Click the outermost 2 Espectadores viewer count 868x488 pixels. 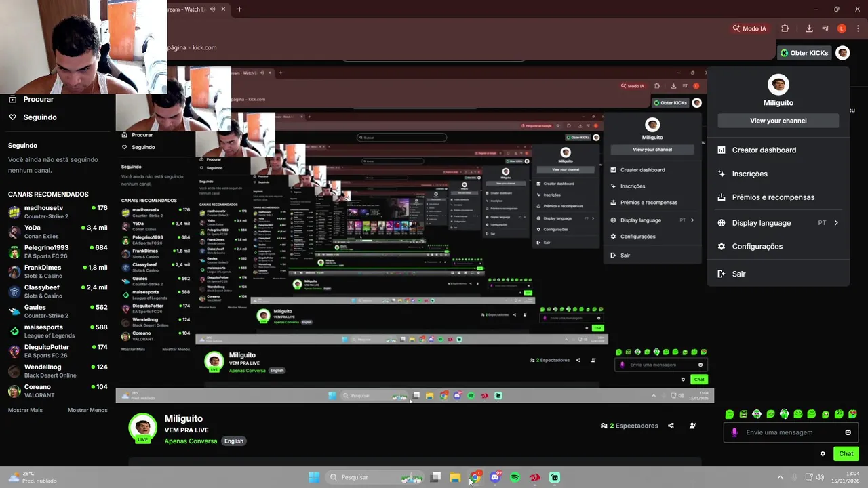630,426
